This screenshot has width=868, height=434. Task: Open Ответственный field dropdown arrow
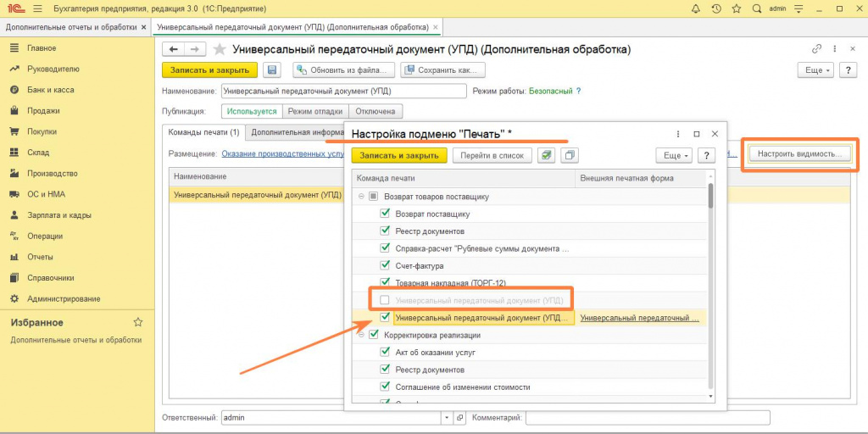click(447, 417)
